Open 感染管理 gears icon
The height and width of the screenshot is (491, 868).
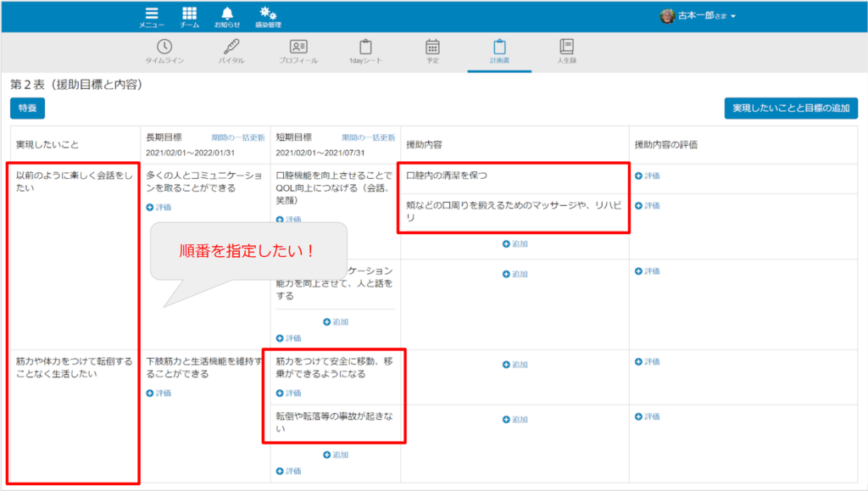coord(268,17)
